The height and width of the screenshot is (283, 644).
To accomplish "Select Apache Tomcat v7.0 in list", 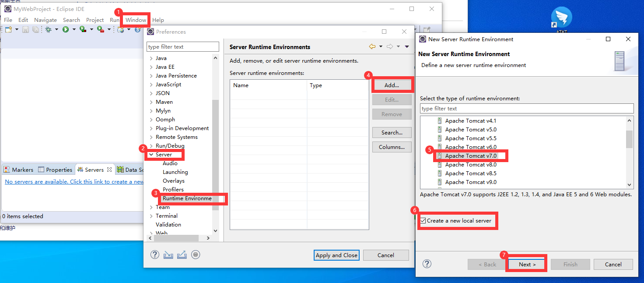I will [x=471, y=156].
